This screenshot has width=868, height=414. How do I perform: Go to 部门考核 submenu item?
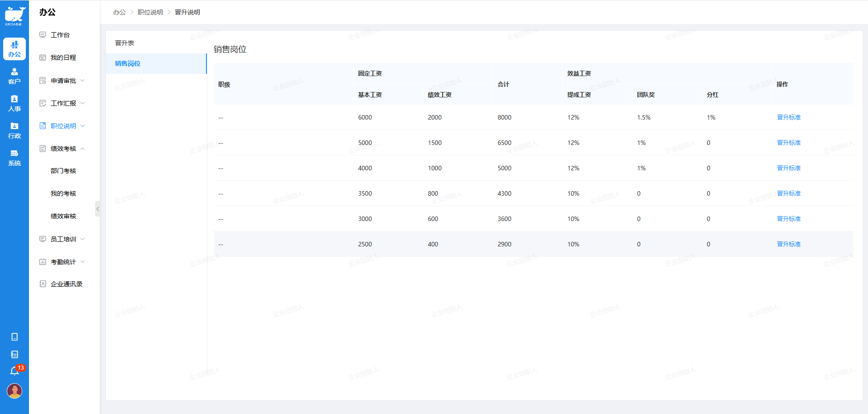click(x=63, y=171)
